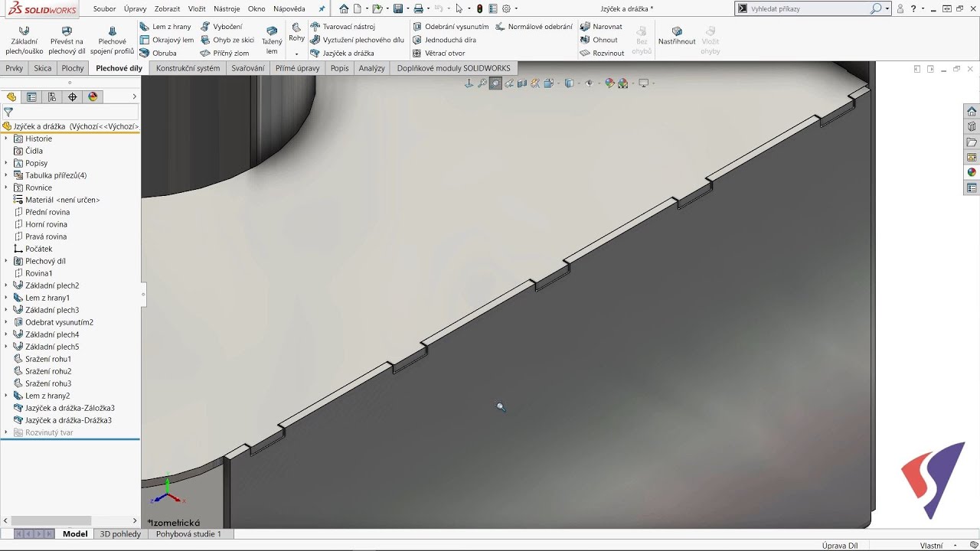
Task: Open the view settings monitor icon
Action: click(643, 83)
